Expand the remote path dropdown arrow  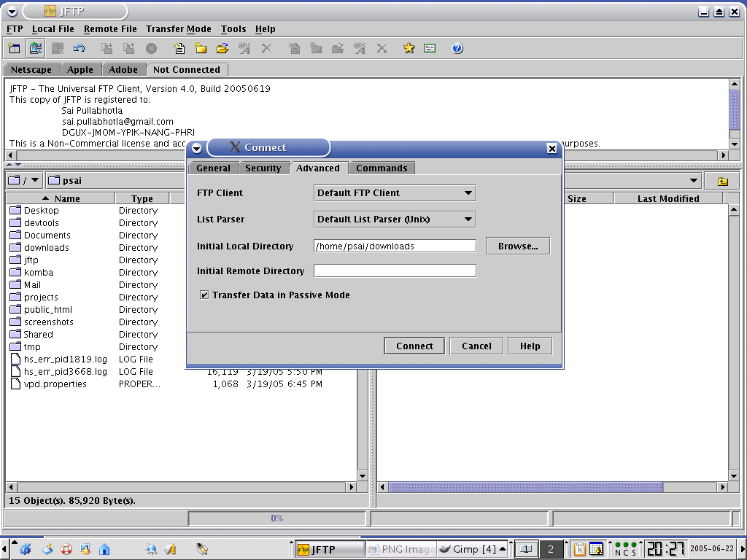pyautogui.click(x=694, y=181)
